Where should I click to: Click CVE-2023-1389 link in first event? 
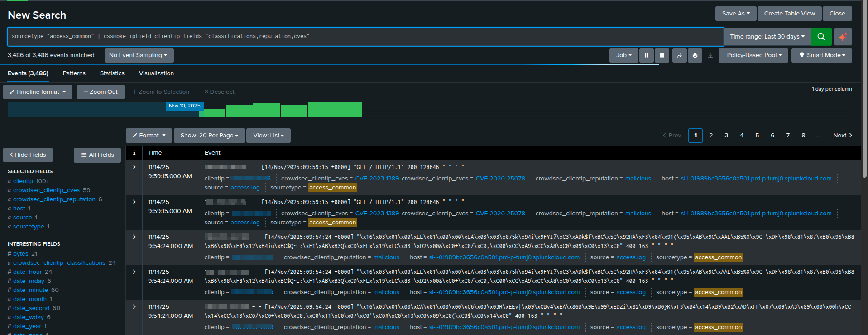click(x=377, y=179)
